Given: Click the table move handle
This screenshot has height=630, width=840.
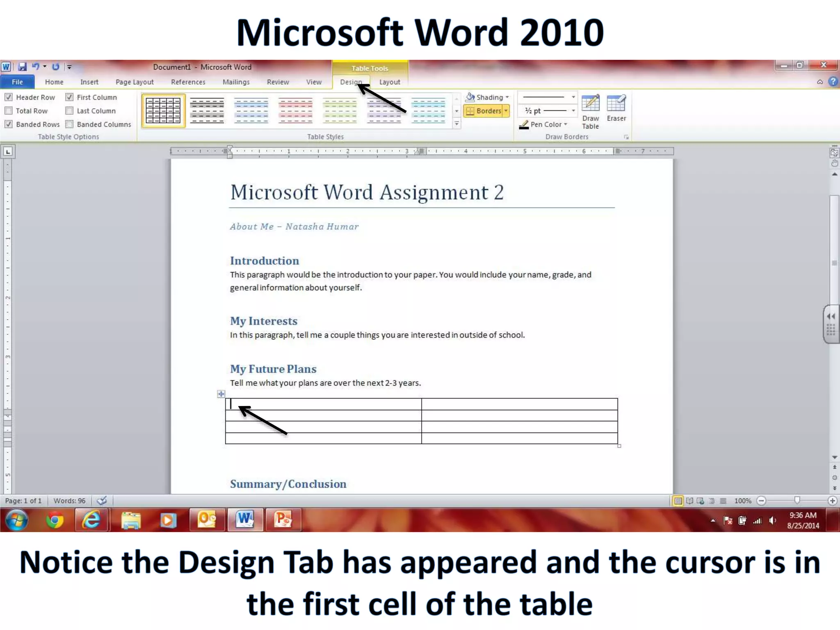Looking at the screenshot, I should pos(221,394).
